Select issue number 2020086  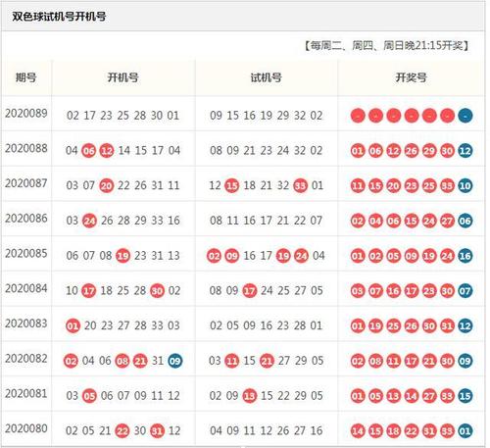click(26, 219)
